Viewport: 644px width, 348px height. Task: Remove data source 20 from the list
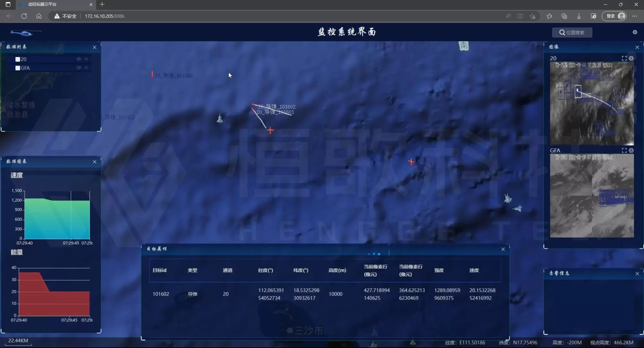[x=86, y=59]
